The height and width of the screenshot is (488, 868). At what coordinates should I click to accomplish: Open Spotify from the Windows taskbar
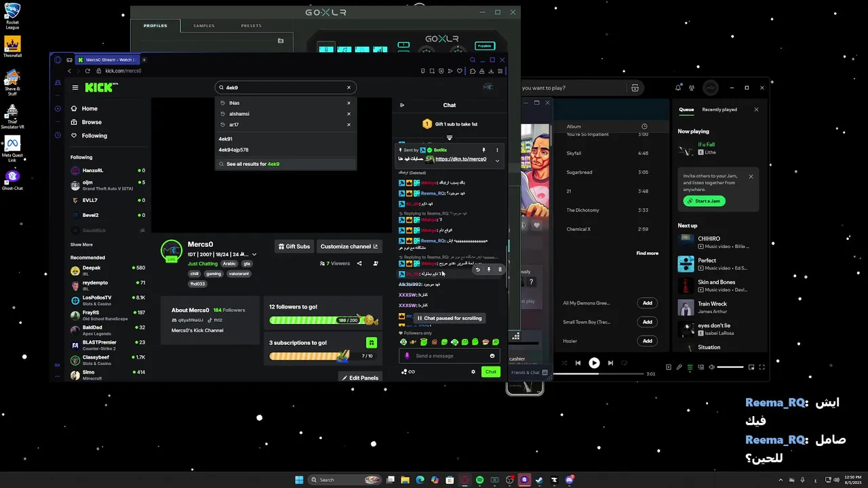pos(479,480)
